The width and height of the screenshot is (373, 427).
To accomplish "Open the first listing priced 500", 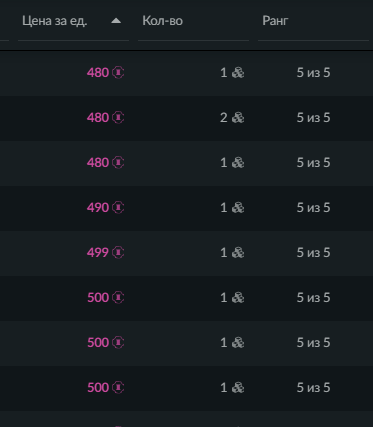I will point(186,297).
